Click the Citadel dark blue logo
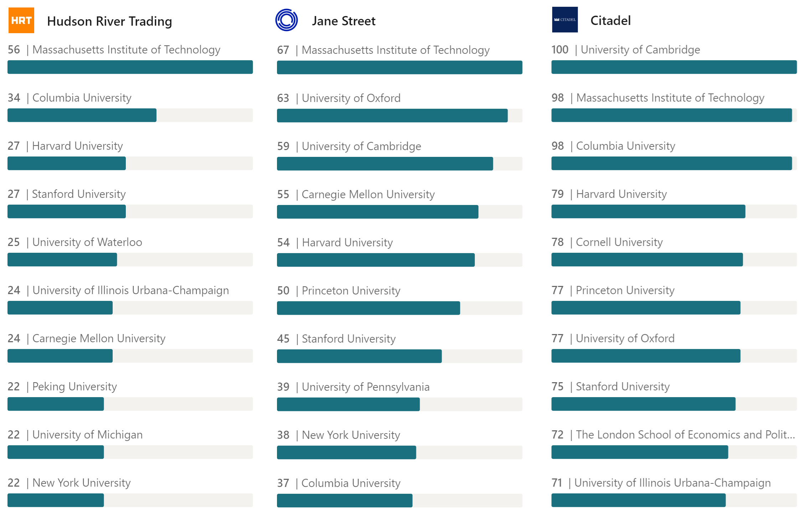Viewport: 812px width, 518px height. [x=565, y=20]
